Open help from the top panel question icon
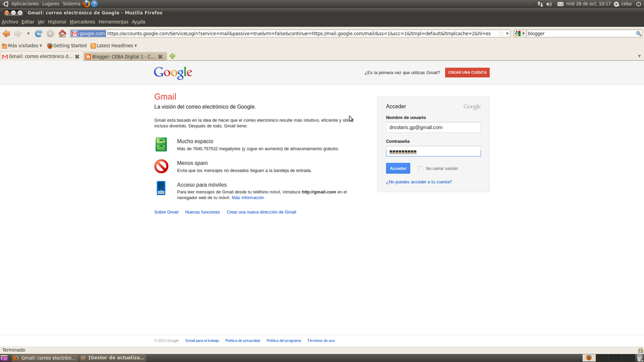 coord(95,4)
